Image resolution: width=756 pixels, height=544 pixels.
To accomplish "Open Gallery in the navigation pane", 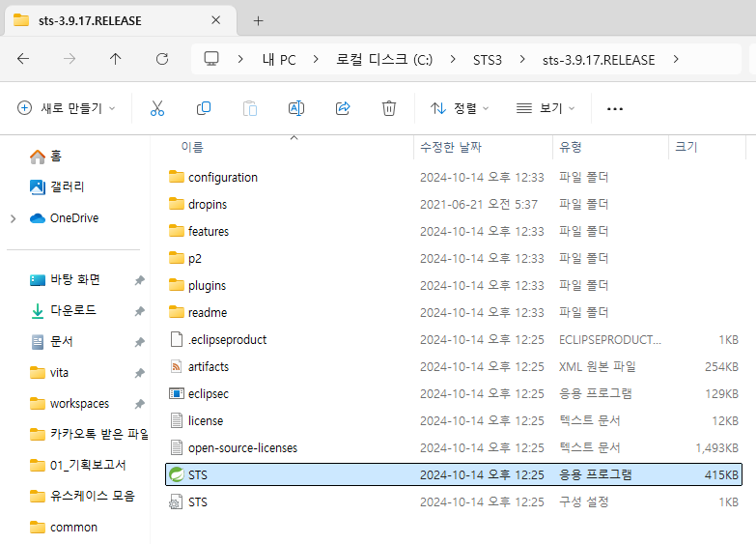I will [57, 187].
